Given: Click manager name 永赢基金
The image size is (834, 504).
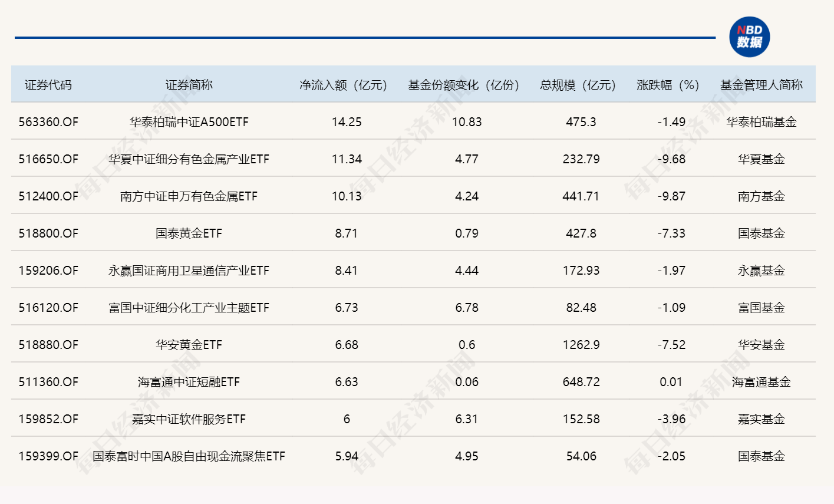Looking at the screenshot, I should click(762, 271).
